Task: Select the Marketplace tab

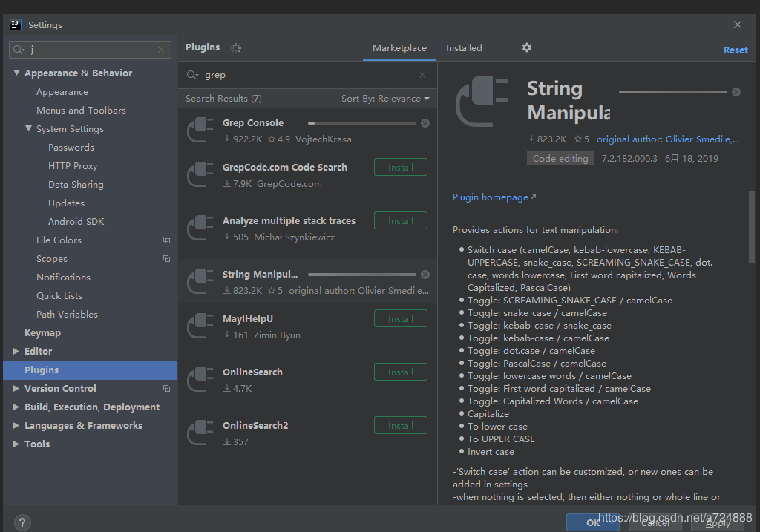Action: (399, 48)
